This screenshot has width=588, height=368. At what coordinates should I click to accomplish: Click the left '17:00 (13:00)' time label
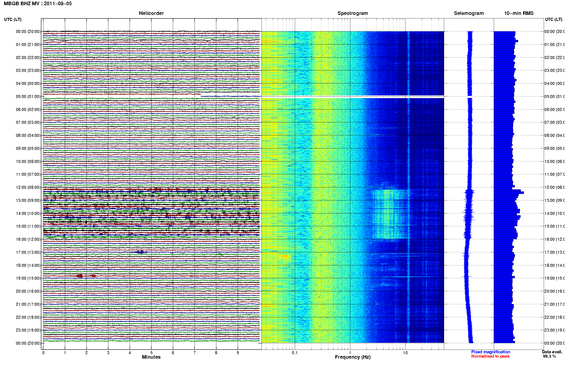pos(28,252)
